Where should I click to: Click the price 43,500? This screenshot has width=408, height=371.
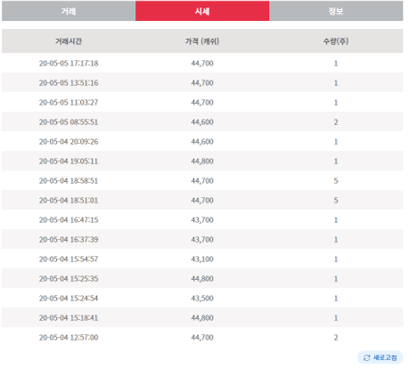(x=202, y=298)
